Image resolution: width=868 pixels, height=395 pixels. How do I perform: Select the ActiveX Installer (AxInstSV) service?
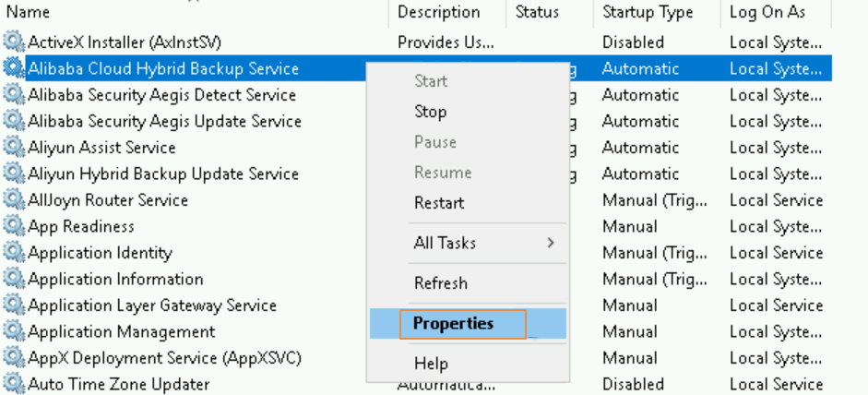pyautogui.click(x=125, y=42)
